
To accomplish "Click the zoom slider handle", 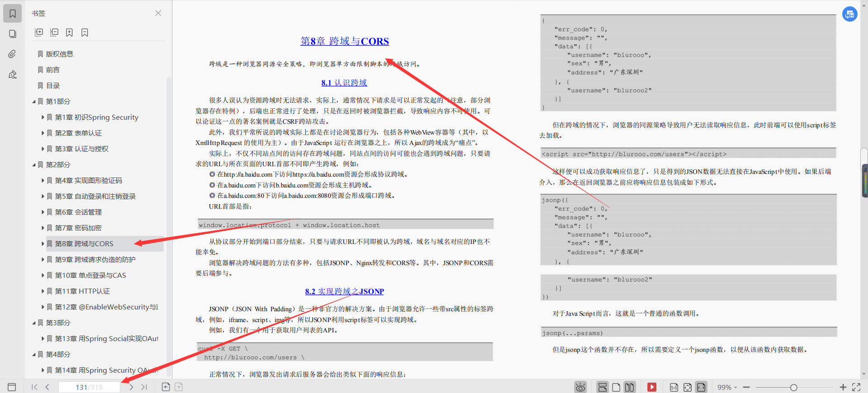I will [x=793, y=387].
